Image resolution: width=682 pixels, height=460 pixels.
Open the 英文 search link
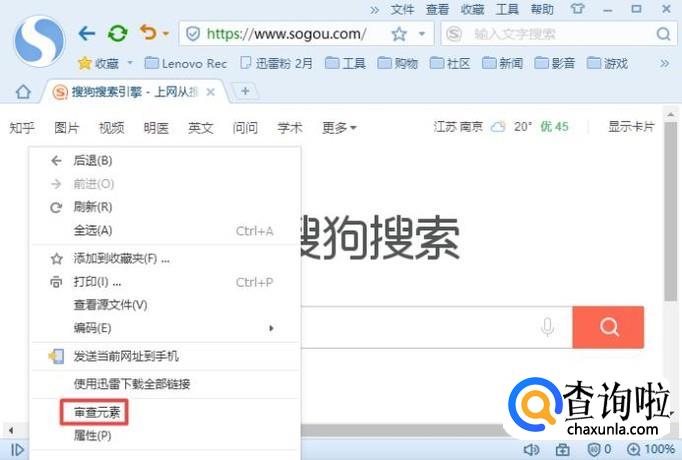201,128
